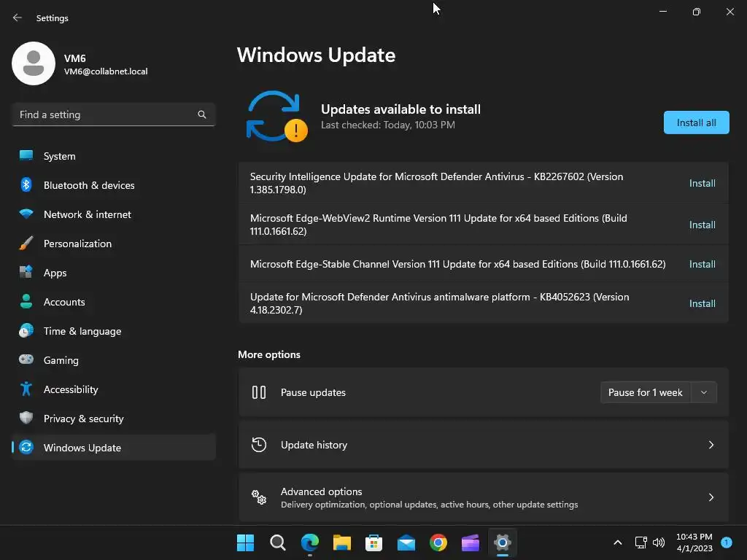This screenshot has width=747, height=560.
Task: Click the Gaming controller icon
Action: coord(26,359)
